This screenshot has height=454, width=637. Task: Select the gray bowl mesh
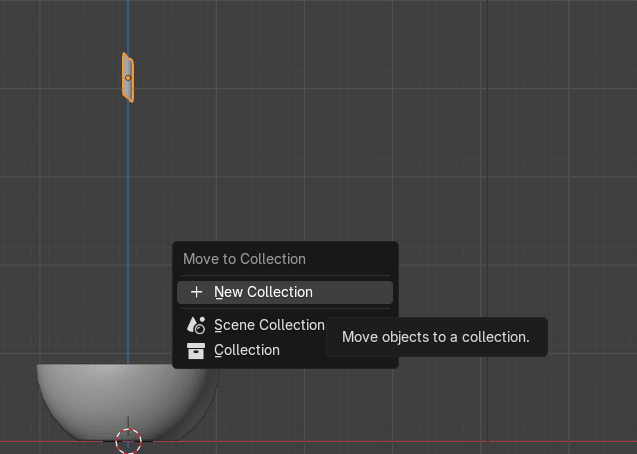click(x=90, y=400)
